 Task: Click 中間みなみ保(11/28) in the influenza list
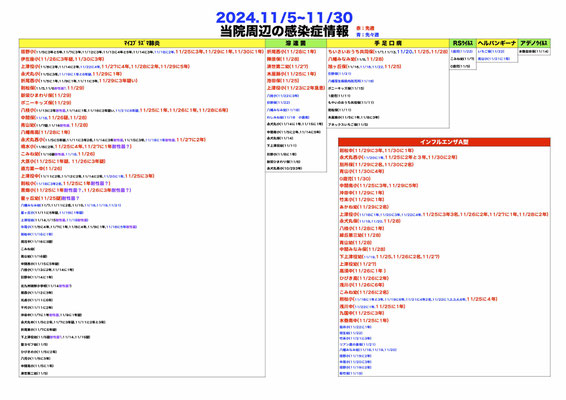[362, 249]
